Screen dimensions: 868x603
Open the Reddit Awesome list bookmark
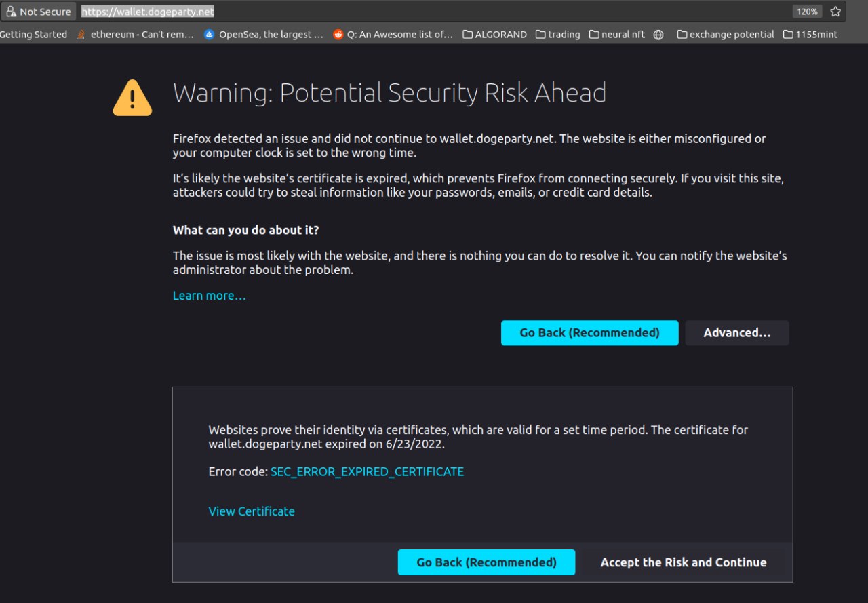pos(393,35)
